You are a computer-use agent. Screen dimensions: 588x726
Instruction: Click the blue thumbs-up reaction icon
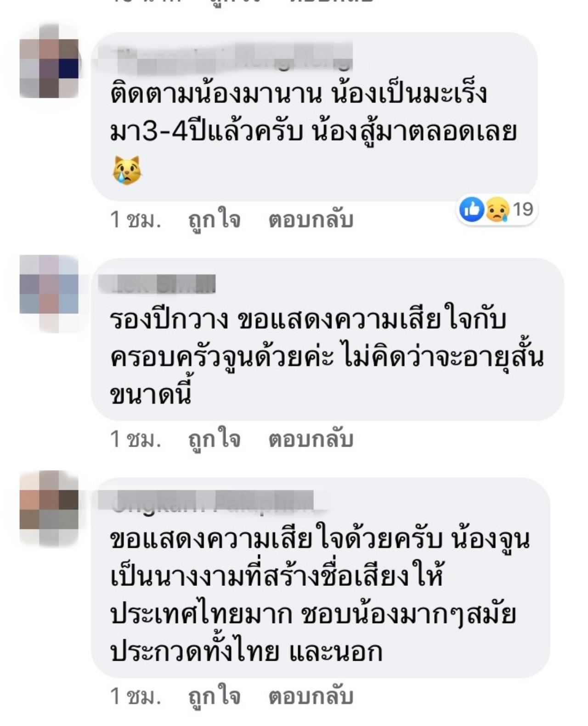[x=472, y=210]
